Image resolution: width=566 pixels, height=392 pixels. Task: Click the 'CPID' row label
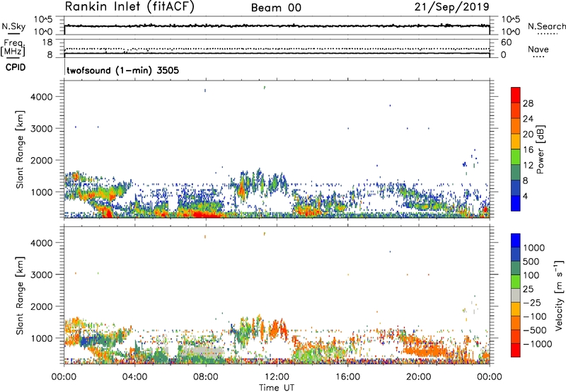click(16, 67)
